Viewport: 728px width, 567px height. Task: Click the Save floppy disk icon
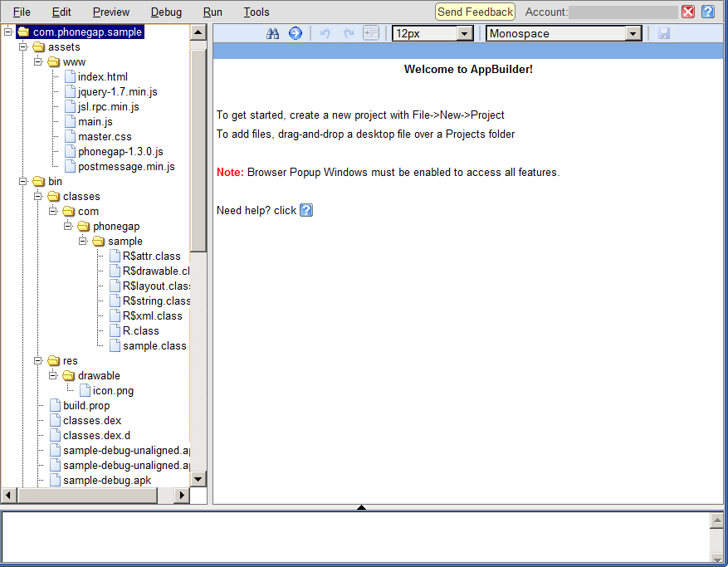[664, 33]
